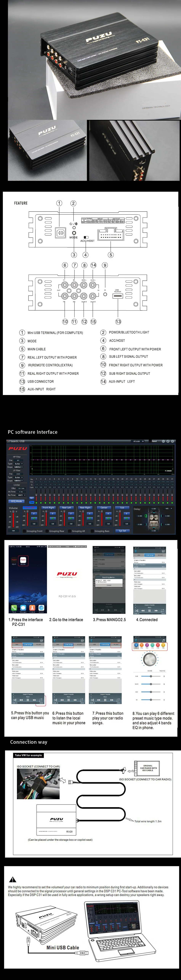Click the HP Filter Fre input field

point(18,460)
